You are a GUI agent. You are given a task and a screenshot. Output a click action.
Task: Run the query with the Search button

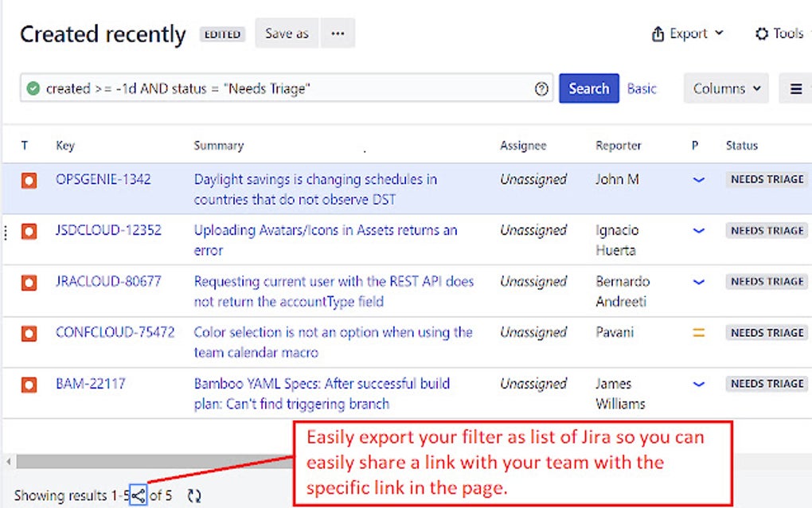588,88
